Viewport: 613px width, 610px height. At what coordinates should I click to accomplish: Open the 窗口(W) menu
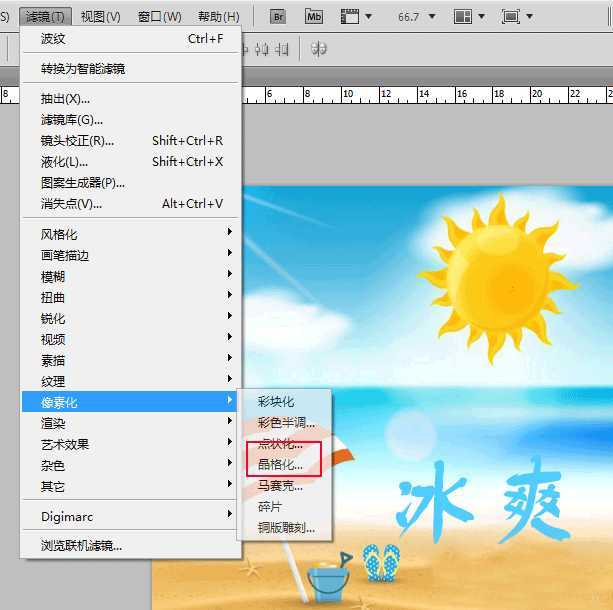pyautogui.click(x=159, y=17)
